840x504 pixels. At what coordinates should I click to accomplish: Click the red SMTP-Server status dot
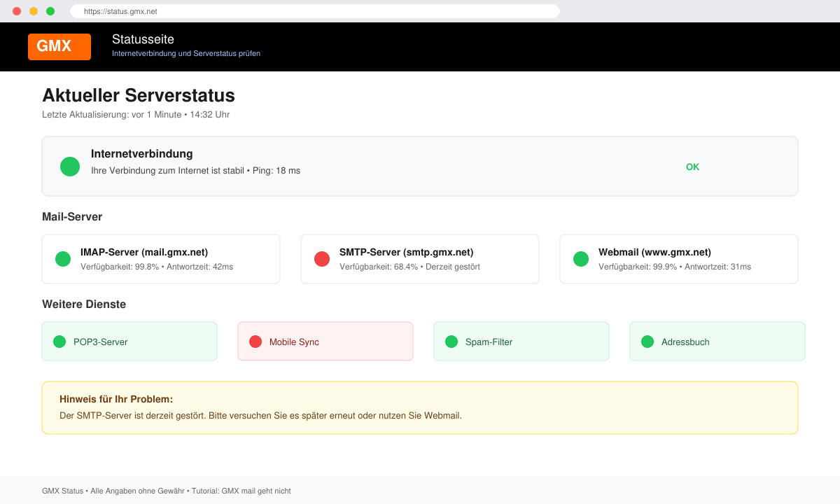tap(322, 259)
